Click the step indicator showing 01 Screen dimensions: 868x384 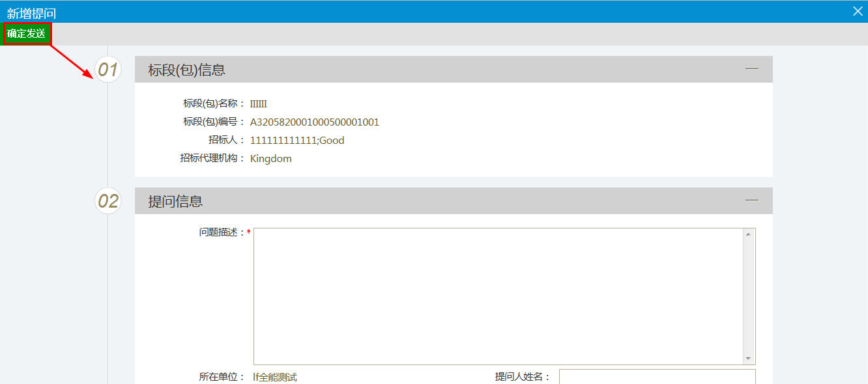click(107, 69)
